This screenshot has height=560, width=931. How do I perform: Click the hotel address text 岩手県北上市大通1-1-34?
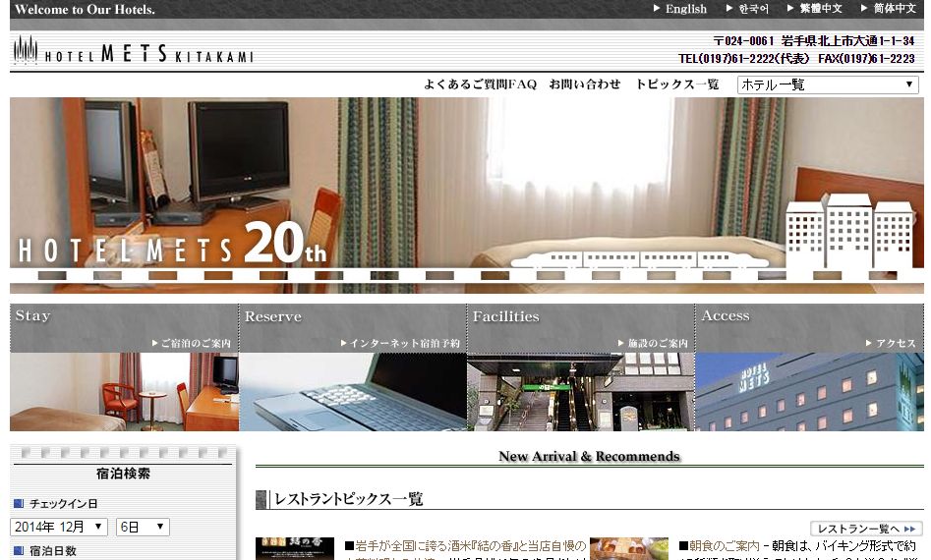pyautogui.click(x=847, y=41)
